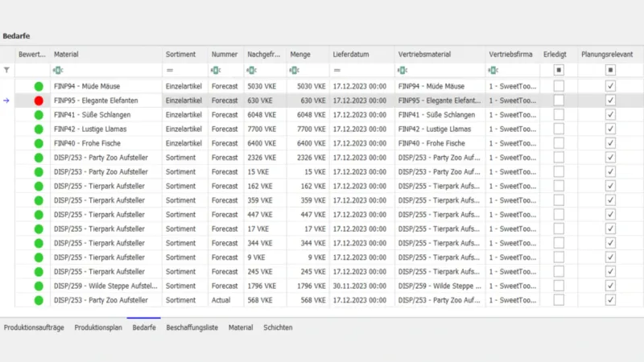
Task: Sort by the Sortiment column header
Action: (x=185, y=54)
